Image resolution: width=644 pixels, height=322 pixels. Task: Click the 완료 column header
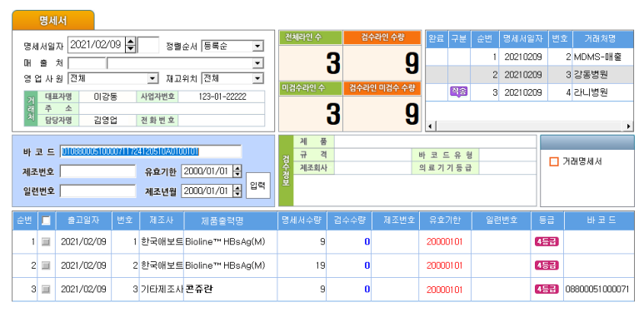[x=437, y=39]
